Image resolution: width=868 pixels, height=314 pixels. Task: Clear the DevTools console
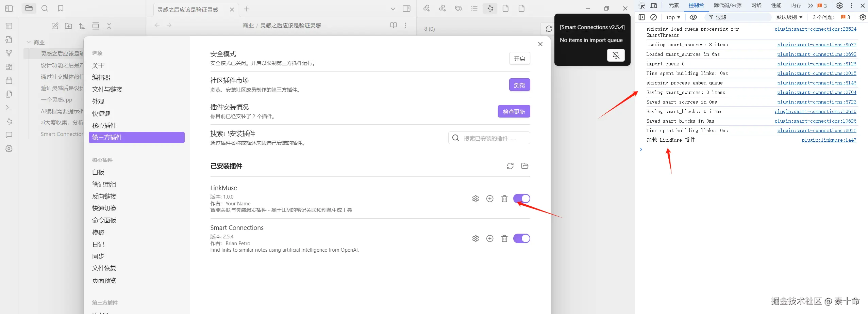click(653, 17)
